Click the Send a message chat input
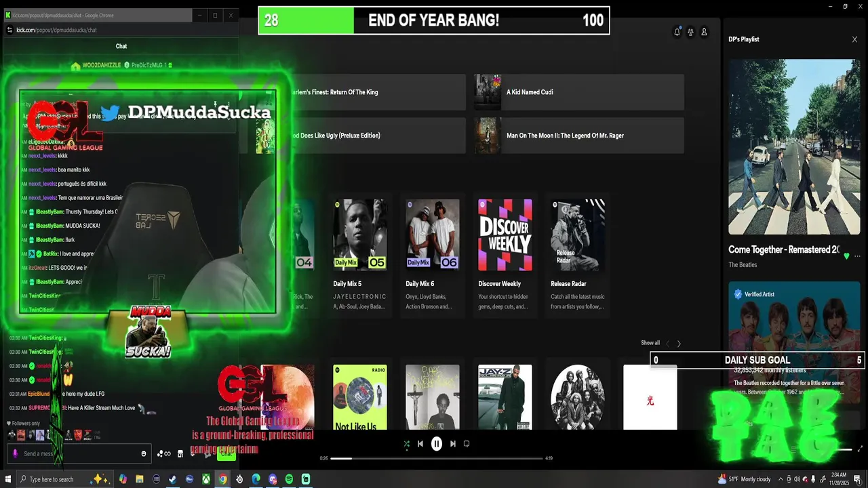 click(x=78, y=453)
